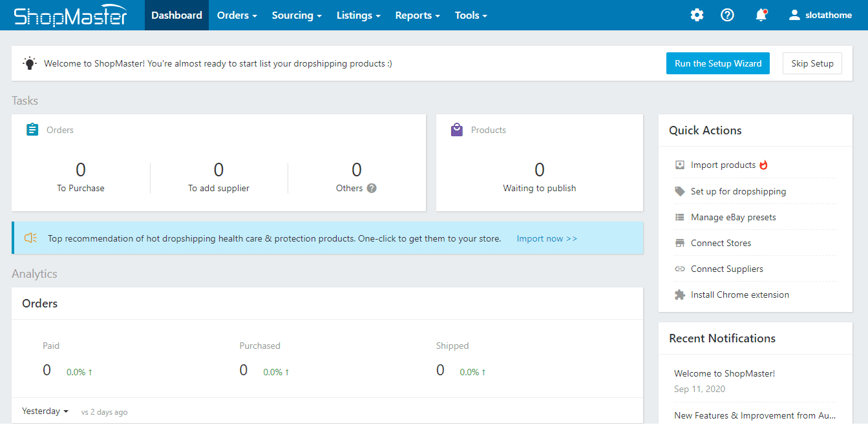This screenshot has width=868, height=425.
Task: Click the Orders clipboard icon in Tasks
Action: coord(32,130)
